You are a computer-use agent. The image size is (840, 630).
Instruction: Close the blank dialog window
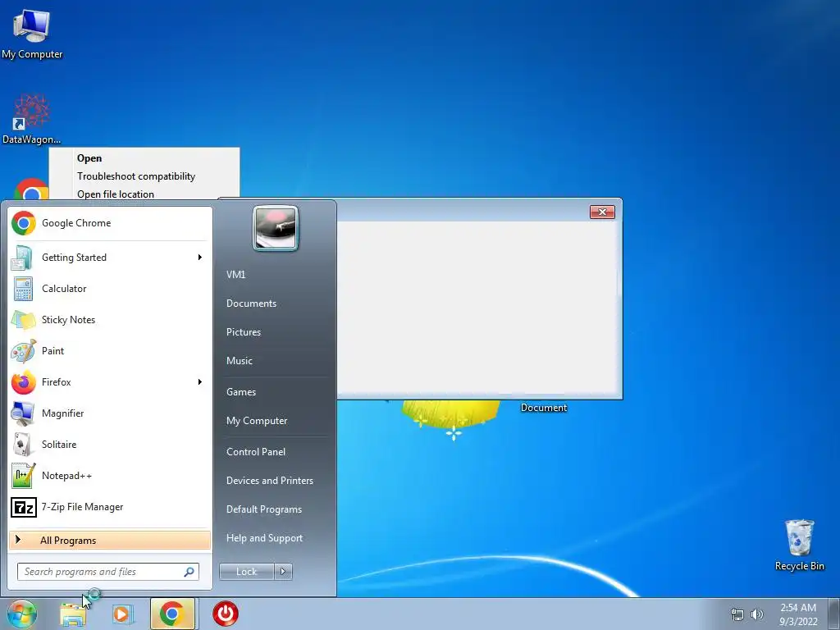pyautogui.click(x=602, y=212)
